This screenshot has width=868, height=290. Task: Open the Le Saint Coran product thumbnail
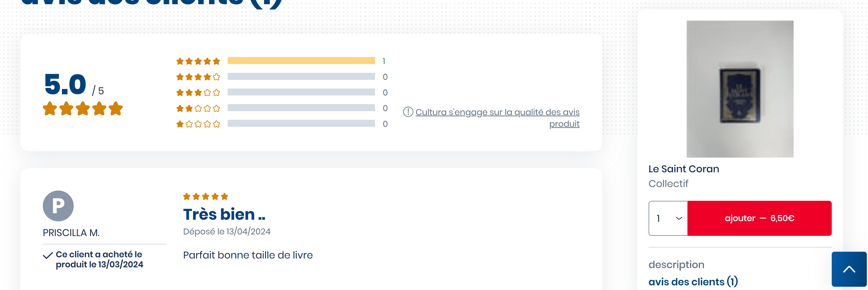coord(740,89)
